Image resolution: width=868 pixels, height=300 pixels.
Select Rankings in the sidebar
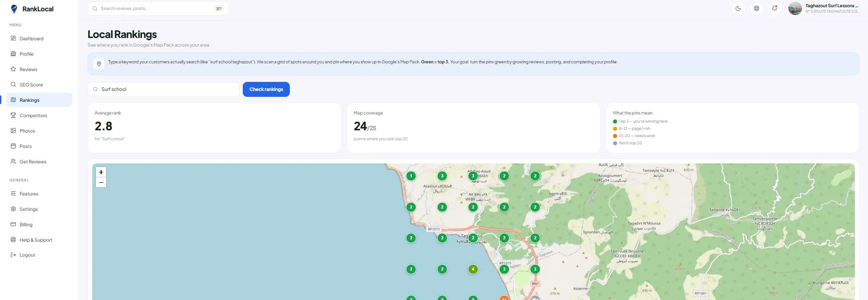click(x=39, y=100)
